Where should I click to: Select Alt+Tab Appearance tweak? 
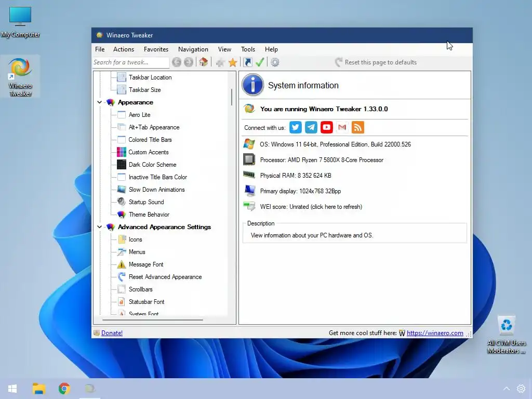click(x=154, y=127)
